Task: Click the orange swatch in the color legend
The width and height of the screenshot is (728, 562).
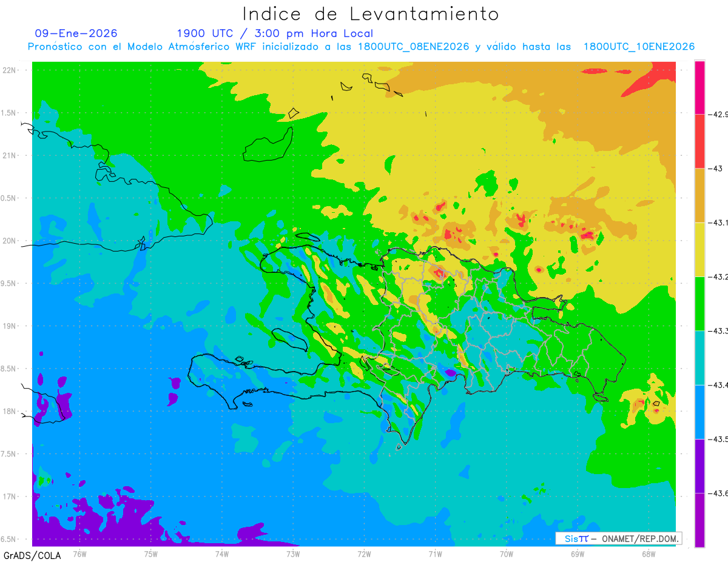Action: tap(699, 195)
